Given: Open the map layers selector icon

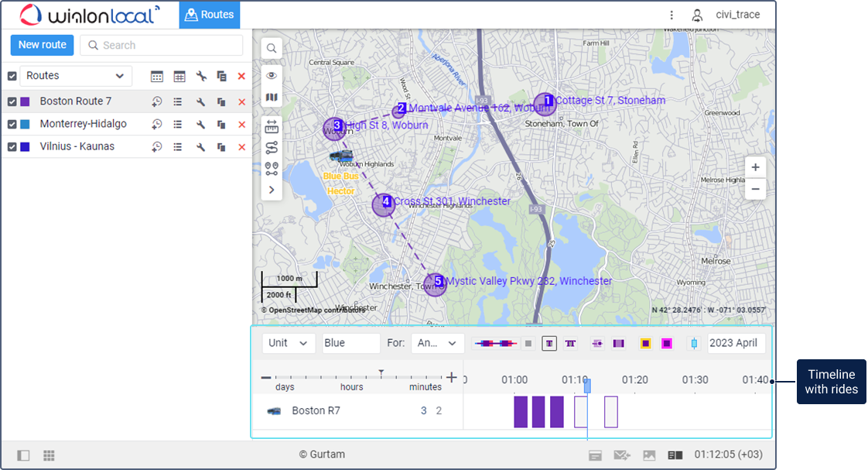Looking at the screenshot, I should coord(272,98).
